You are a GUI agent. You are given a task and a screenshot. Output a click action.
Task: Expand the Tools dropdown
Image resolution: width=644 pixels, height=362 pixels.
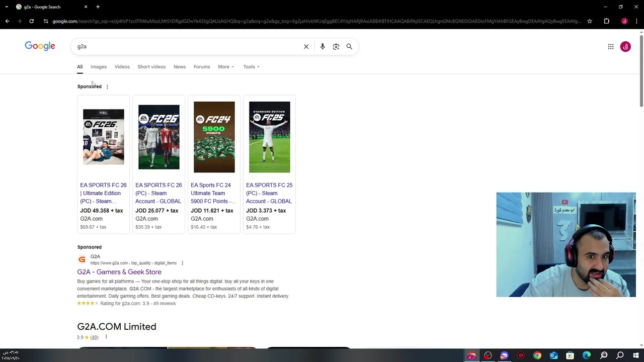click(x=251, y=67)
